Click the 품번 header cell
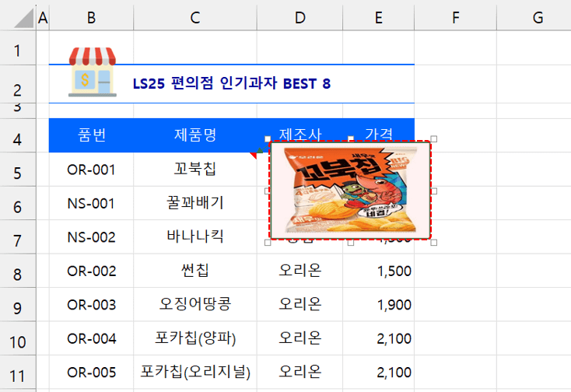 point(91,135)
